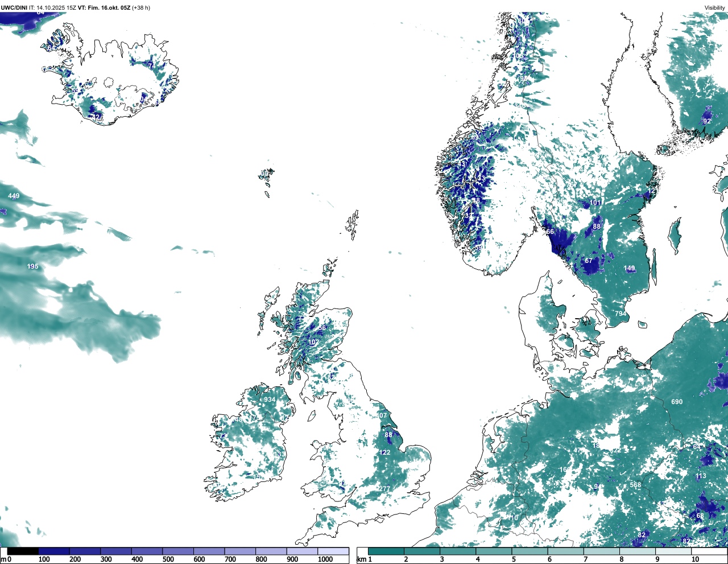Click the '122' value over England
728x564 pixels.
click(385, 453)
